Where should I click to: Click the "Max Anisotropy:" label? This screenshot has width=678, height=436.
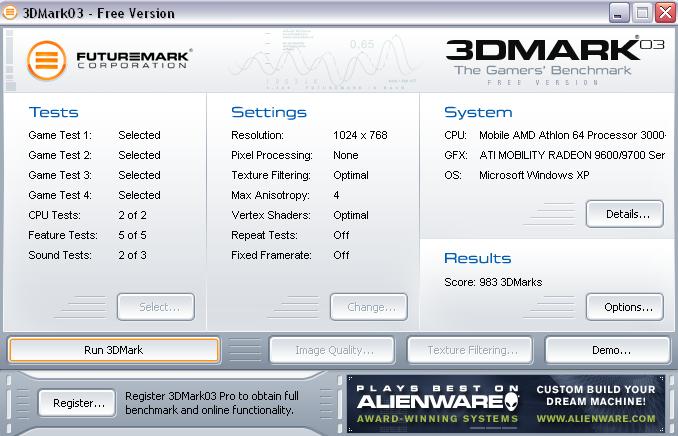[x=270, y=195]
